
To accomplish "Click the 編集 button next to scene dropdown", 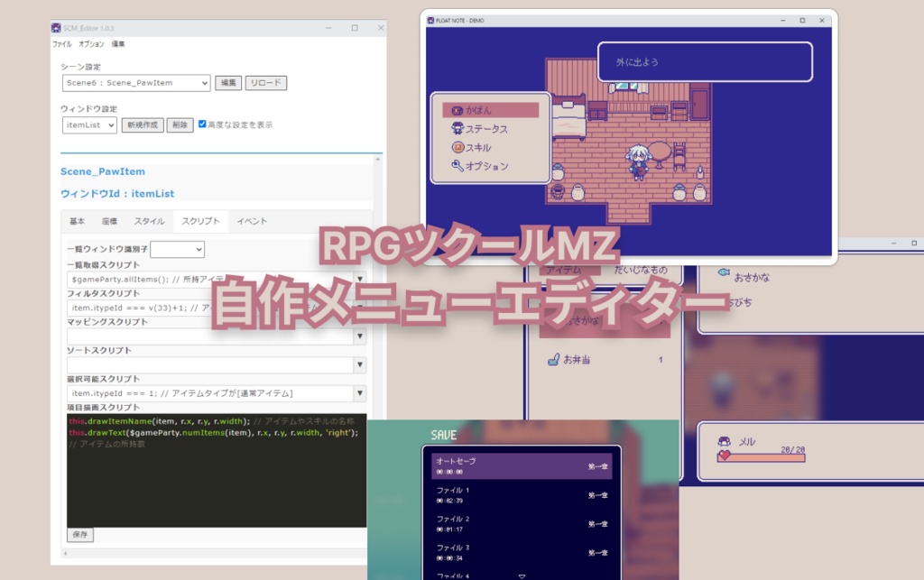I will (x=228, y=83).
